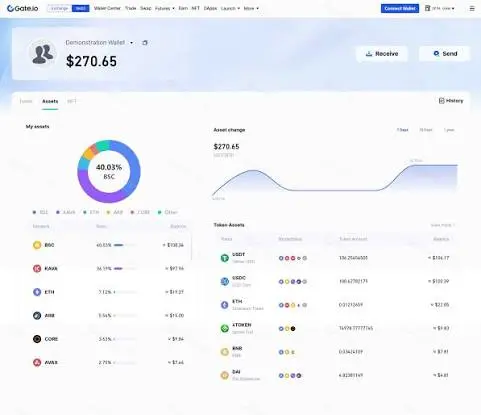Screen dimensions: 481x415
Task: Open DApps in navigation
Action: click(210, 8)
